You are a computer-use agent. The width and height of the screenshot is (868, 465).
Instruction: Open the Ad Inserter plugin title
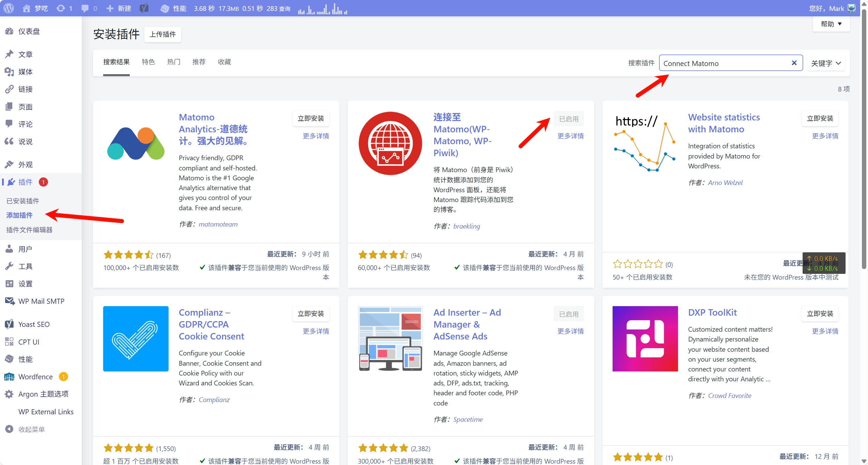pos(467,325)
